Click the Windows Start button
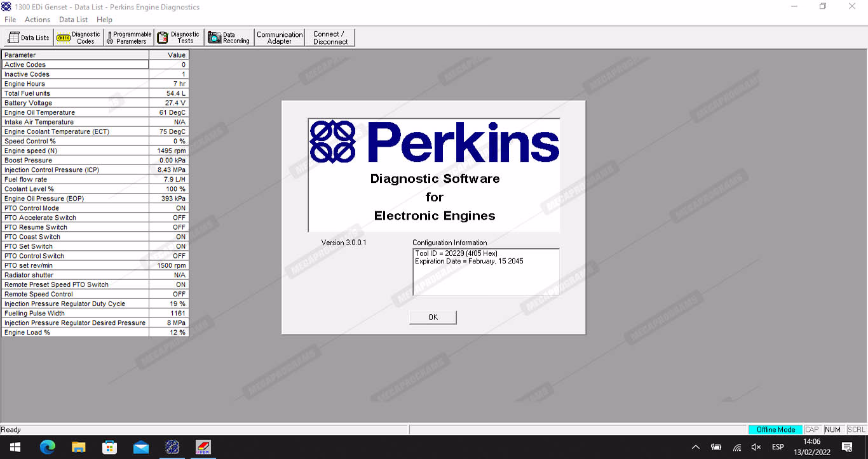This screenshot has width=868, height=459. (15, 448)
